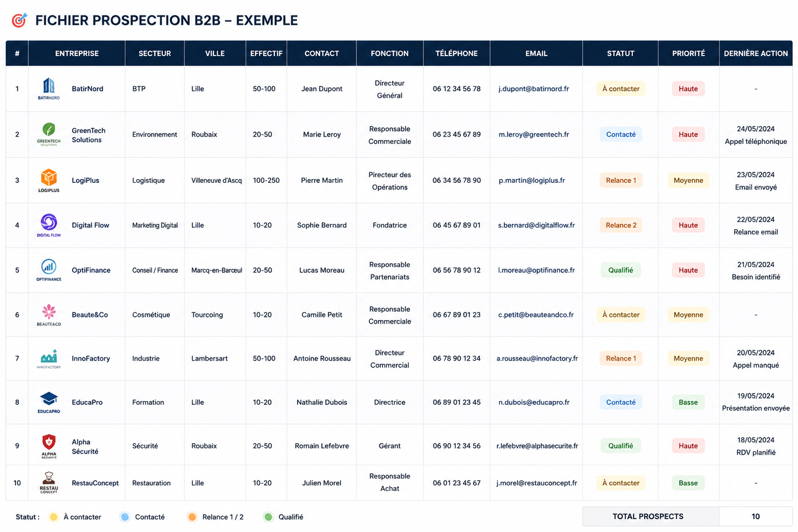Click the Basse priority badge for EducaPro

click(x=688, y=402)
